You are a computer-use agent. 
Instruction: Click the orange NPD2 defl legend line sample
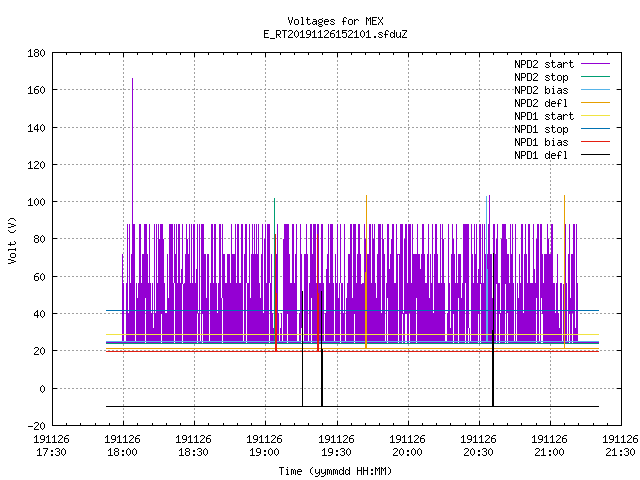[596, 103]
